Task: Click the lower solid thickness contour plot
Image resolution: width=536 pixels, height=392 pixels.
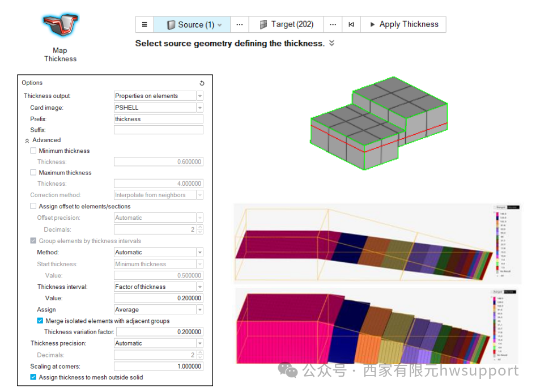Action: 376,326
